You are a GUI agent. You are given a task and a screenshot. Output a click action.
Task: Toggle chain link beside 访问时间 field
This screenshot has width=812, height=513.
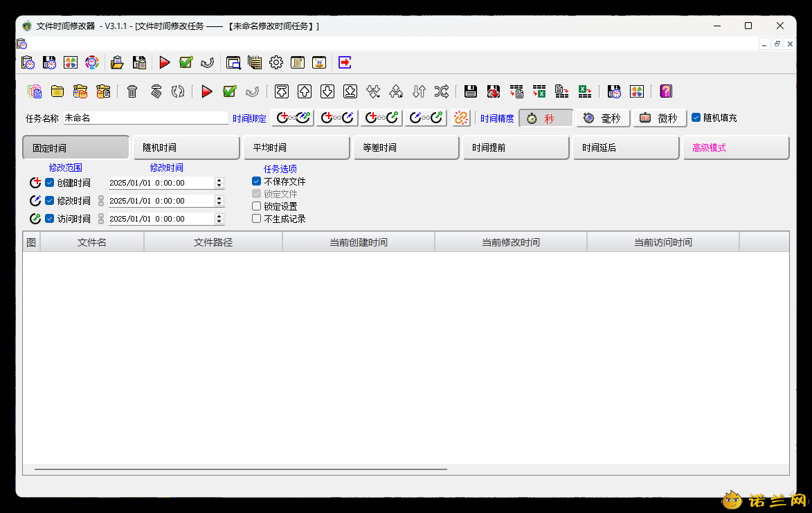click(101, 219)
